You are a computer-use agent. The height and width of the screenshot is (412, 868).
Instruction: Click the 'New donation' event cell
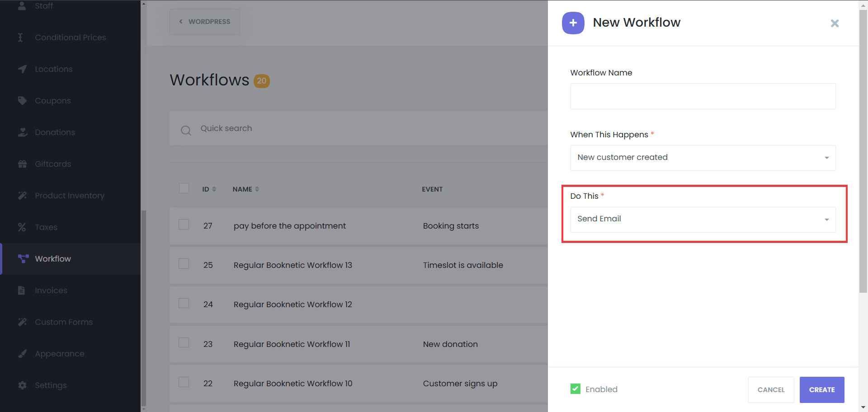(450, 344)
